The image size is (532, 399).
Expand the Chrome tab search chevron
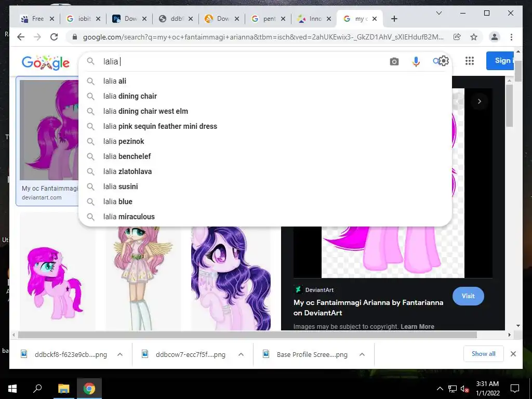click(438, 13)
